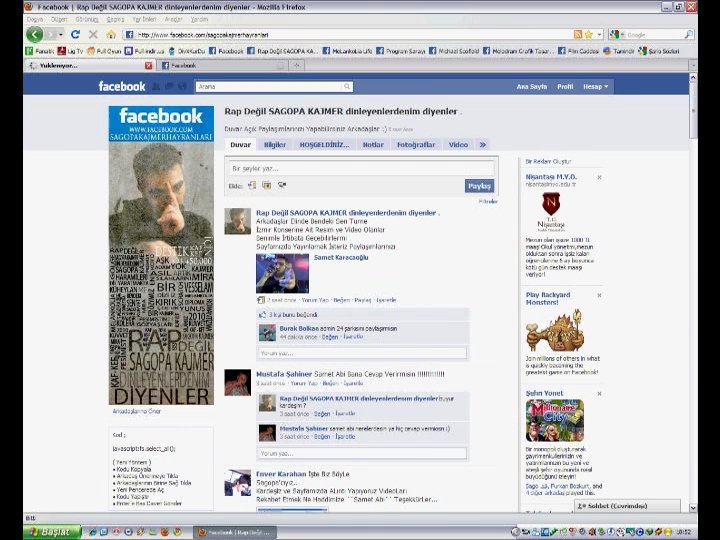Screen dimensions: 720x540
Task: Click the Paylaş share button
Action: pos(479,186)
